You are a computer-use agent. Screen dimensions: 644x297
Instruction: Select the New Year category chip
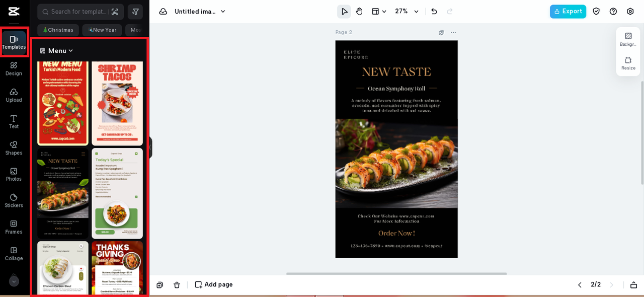(x=102, y=30)
